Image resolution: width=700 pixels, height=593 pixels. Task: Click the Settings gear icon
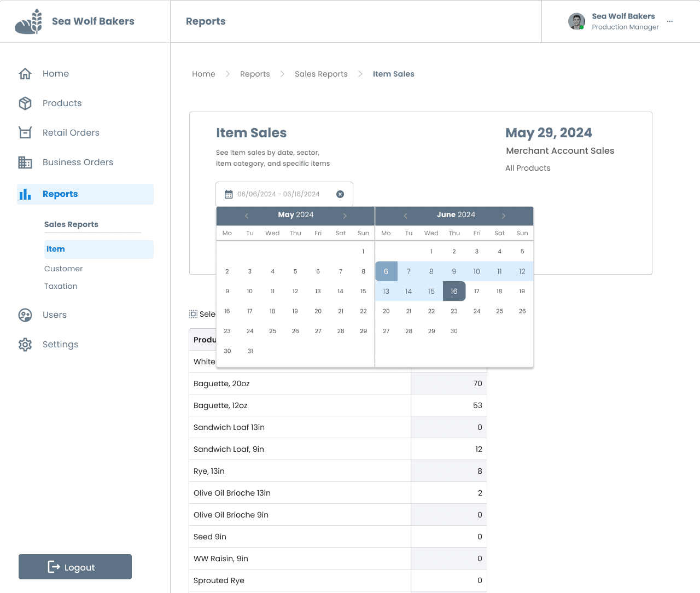(x=25, y=345)
